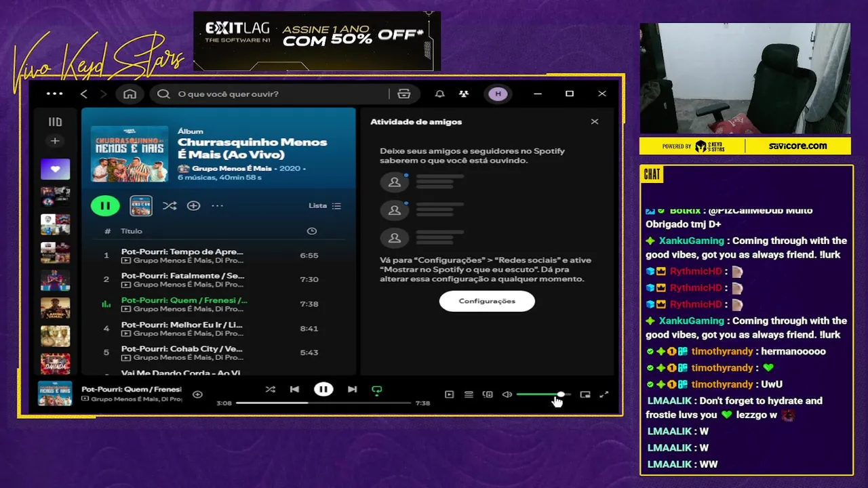
Task: Create a playlist with the plus button
Action: (55, 141)
